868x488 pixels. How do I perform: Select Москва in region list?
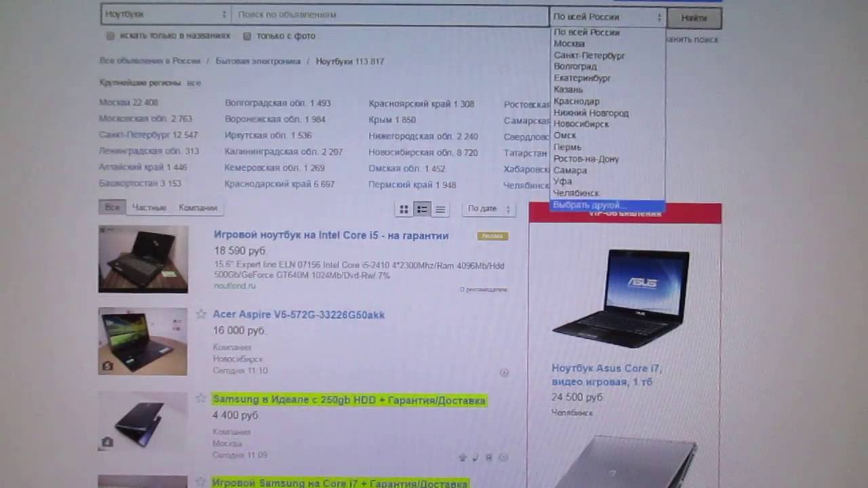(x=569, y=44)
